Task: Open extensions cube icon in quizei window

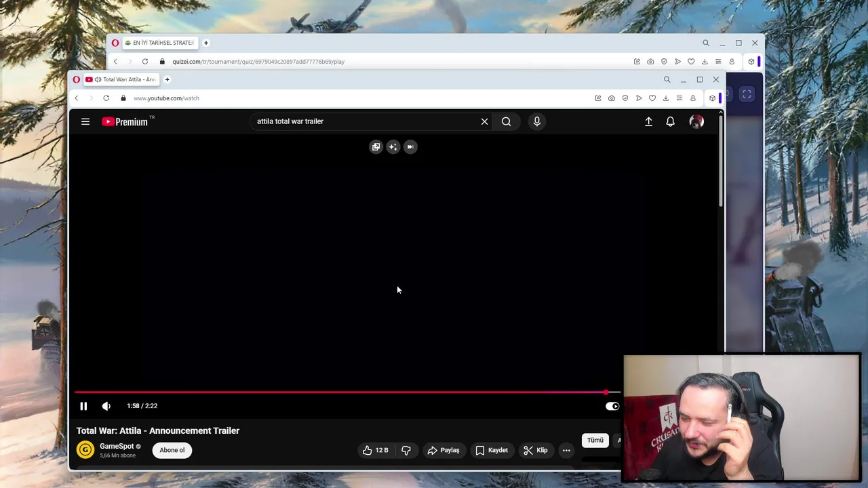Action: pos(751,62)
